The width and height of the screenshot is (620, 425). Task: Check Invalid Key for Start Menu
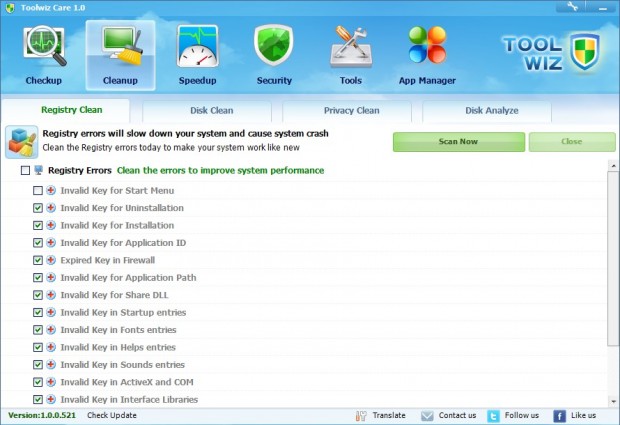pyautogui.click(x=38, y=191)
